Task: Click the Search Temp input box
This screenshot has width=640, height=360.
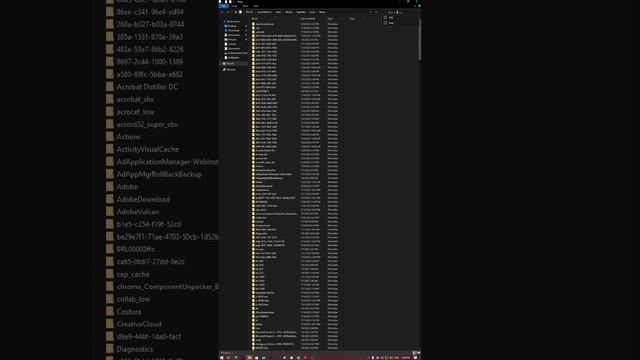Action: [x=400, y=12]
